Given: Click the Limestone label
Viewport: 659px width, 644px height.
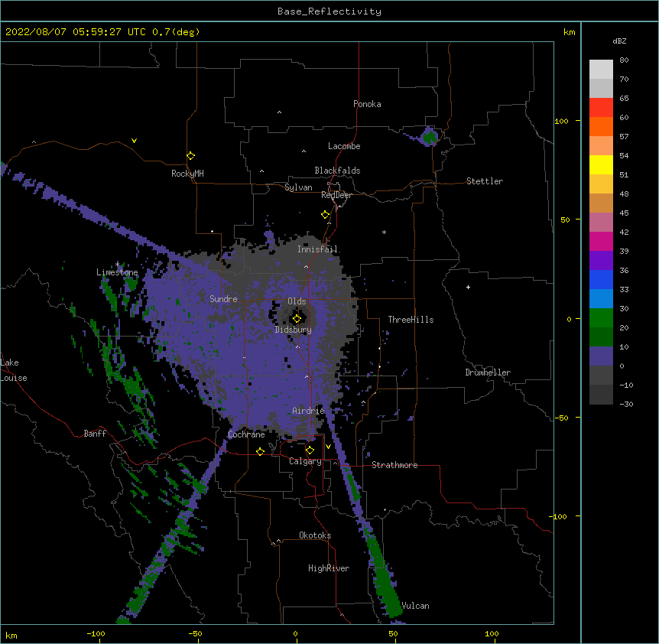Looking at the screenshot, I should pos(117,272).
